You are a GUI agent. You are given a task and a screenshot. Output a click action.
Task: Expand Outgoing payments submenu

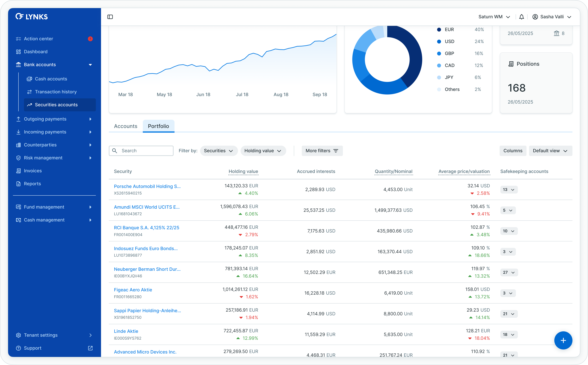(x=90, y=119)
